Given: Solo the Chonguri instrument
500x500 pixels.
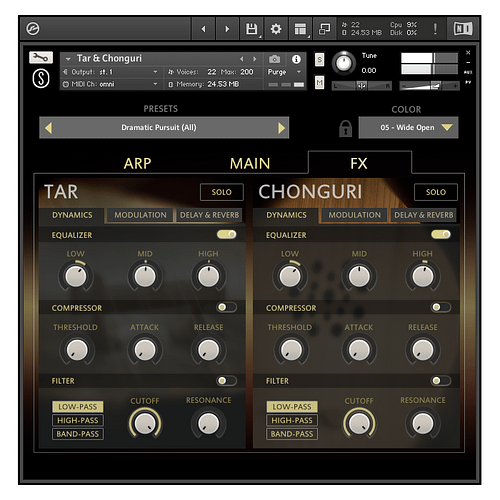Looking at the screenshot, I should coord(436,192).
